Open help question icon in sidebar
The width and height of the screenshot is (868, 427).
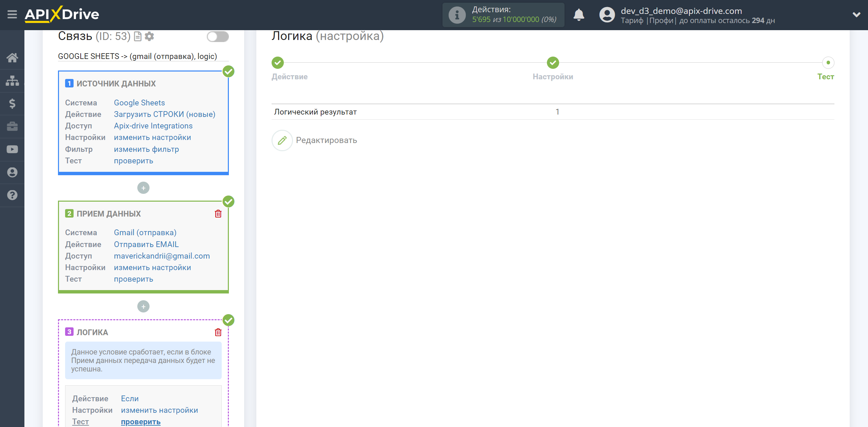12,195
